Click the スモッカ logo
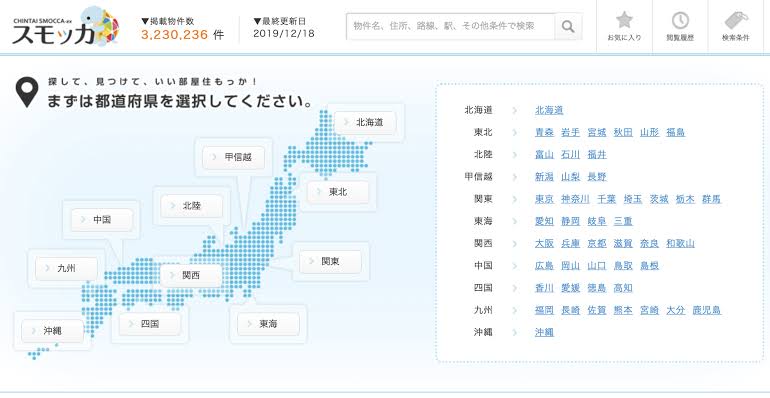Image resolution: width=770 pixels, height=398 pixels. click(x=66, y=27)
